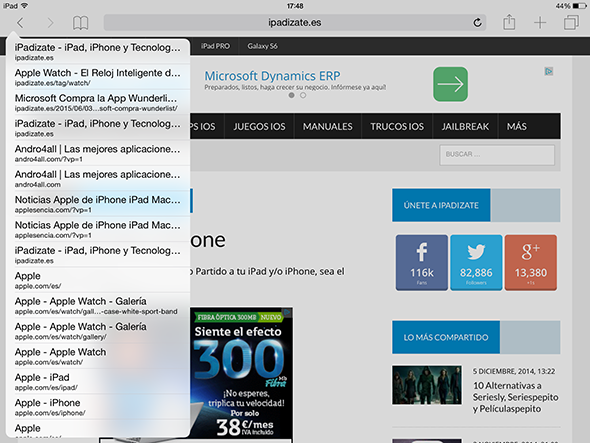Go to Apple Watch tag history entry

[x=98, y=77]
